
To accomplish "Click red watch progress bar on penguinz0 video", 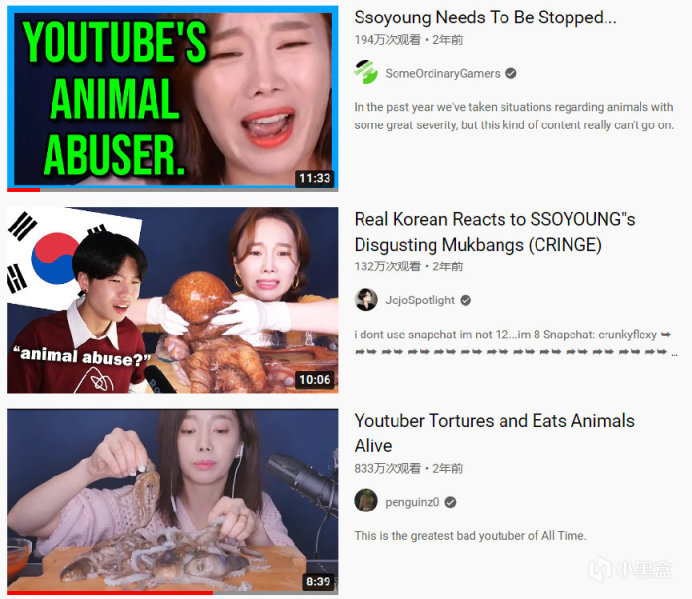I will coord(110,592).
